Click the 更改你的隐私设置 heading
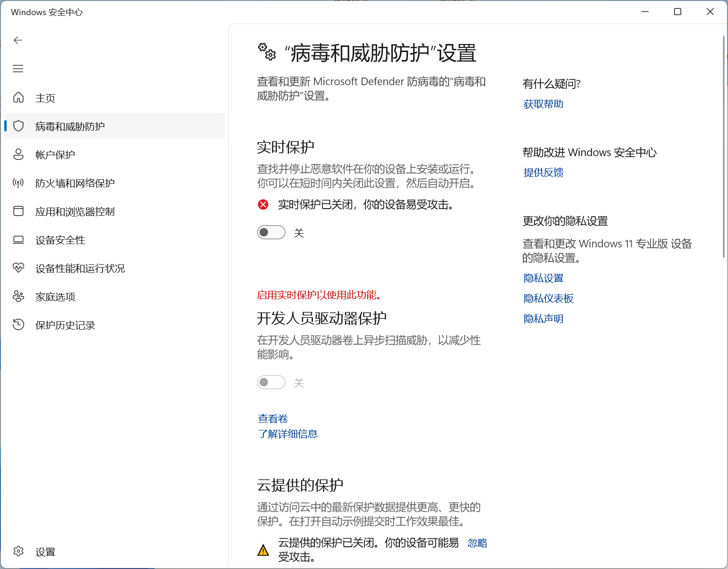Viewport: 728px width, 569px height. (x=565, y=221)
